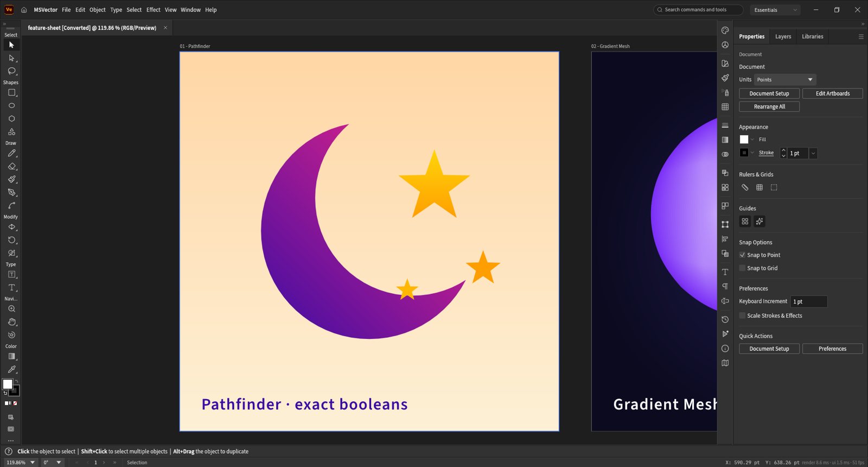This screenshot has width=868, height=467.
Task: Open the Properties panel options menu
Action: (x=861, y=36)
